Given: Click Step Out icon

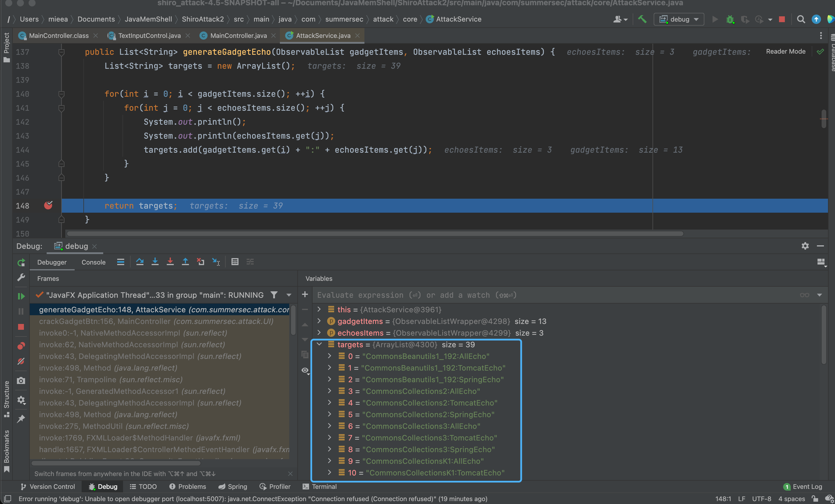Looking at the screenshot, I should 185,262.
